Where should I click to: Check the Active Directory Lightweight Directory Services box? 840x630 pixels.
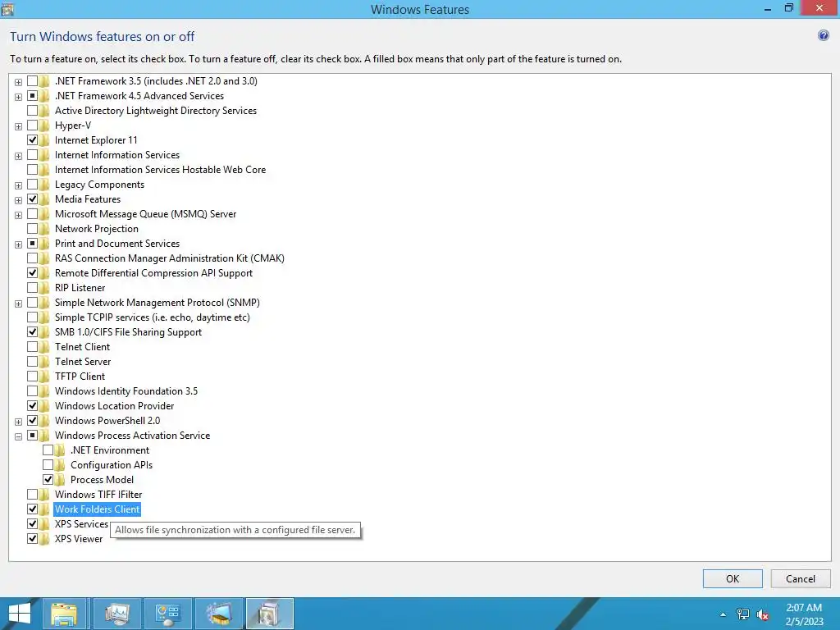pos(32,111)
